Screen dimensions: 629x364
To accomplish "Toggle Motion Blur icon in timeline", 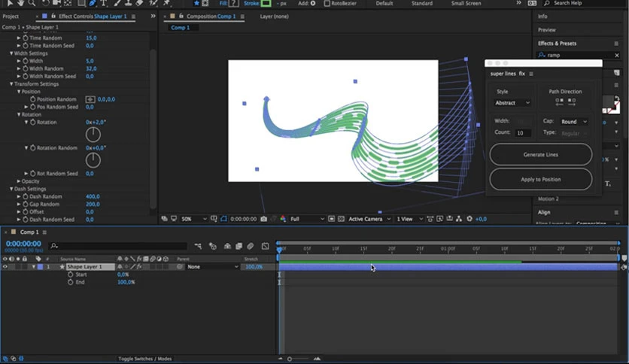I will coord(251,246).
